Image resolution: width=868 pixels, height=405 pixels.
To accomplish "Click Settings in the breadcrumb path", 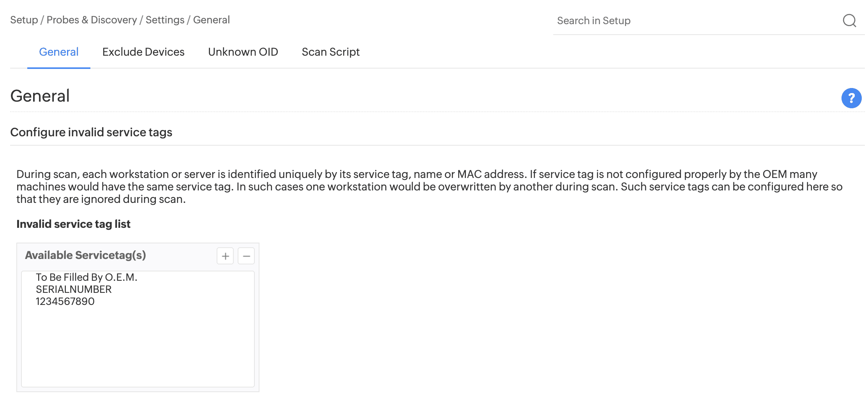I will click(165, 20).
